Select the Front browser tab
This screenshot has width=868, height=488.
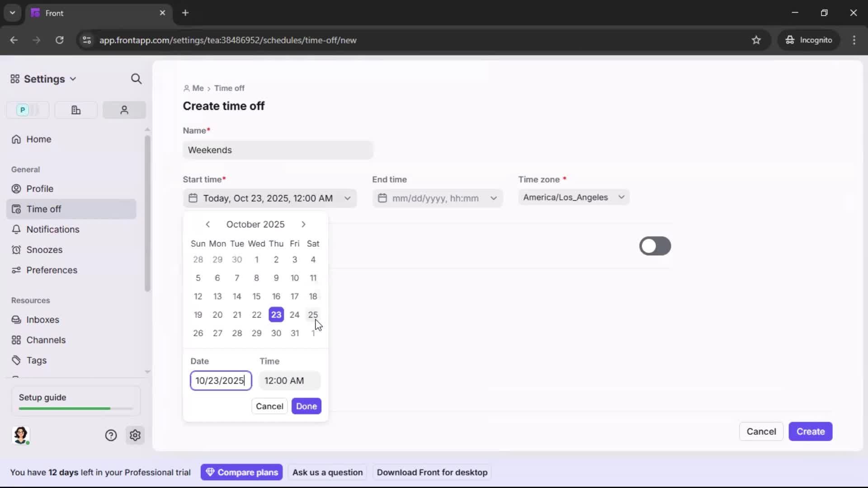tap(81, 13)
